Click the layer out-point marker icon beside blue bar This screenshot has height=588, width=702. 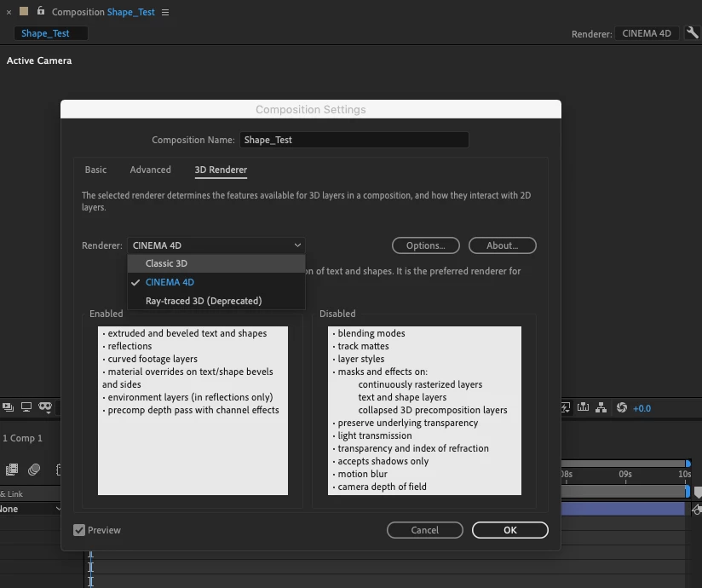[x=697, y=510]
